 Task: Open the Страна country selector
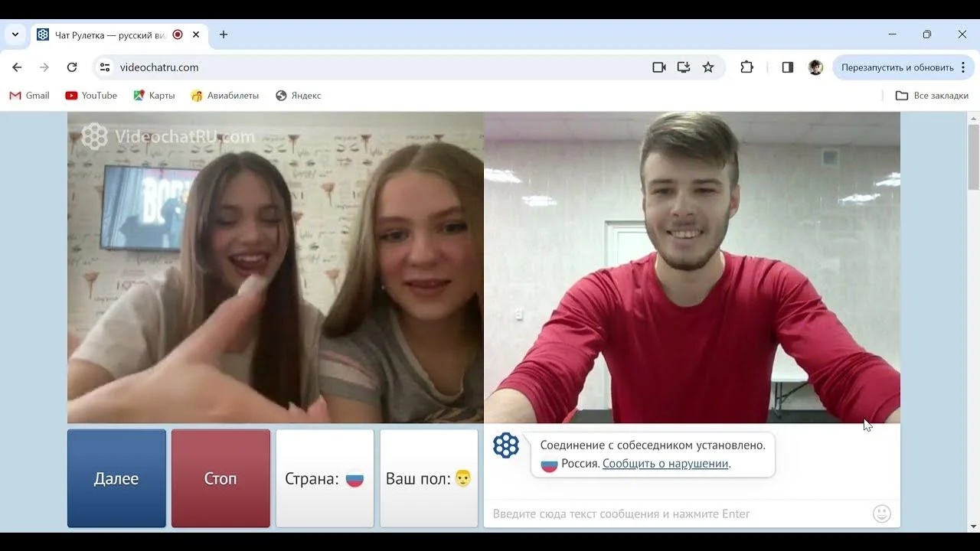[325, 478]
